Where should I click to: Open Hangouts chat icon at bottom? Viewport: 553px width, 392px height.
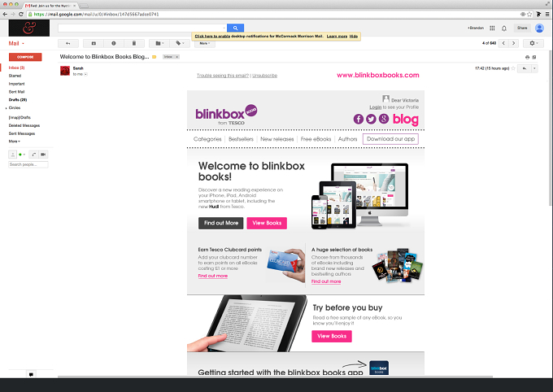click(31, 374)
